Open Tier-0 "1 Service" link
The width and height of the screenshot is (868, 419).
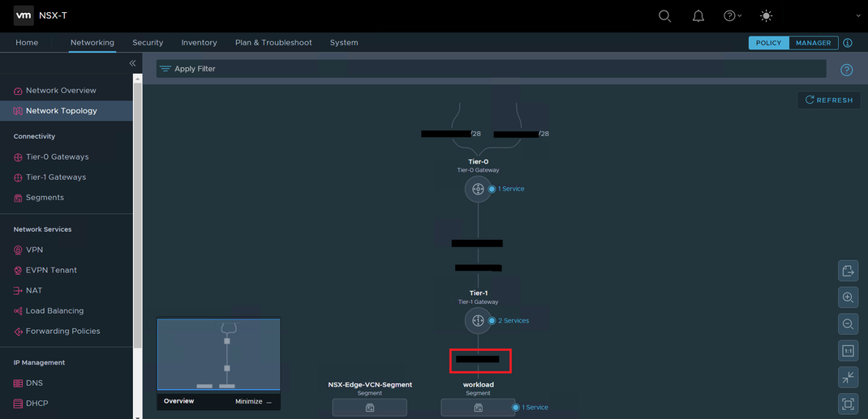(510, 189)
